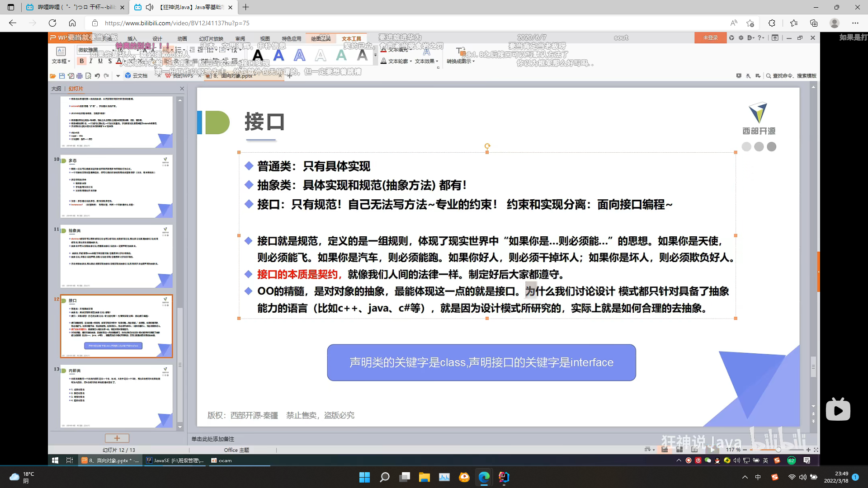868x488 pixels.
Task: Switch to the 文本工具 ribbon tab
Action: (351, 39)
